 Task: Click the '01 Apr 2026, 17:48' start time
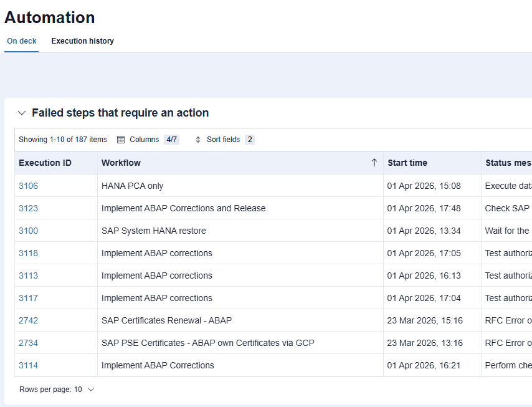pos(424,208)
